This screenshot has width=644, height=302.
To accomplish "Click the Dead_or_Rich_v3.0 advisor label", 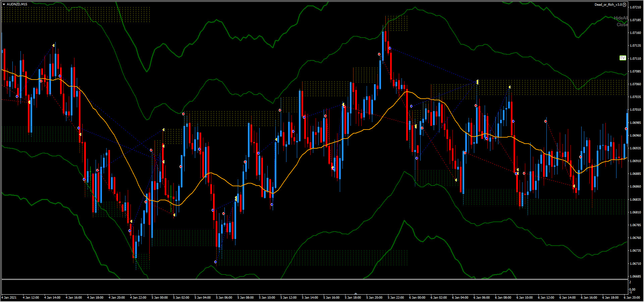I will tap(608, 5).
